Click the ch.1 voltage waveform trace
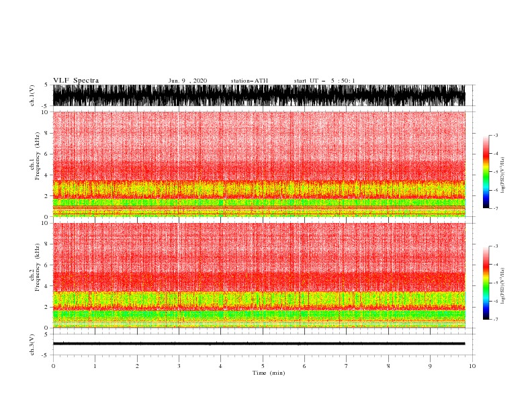 [259, 95]
